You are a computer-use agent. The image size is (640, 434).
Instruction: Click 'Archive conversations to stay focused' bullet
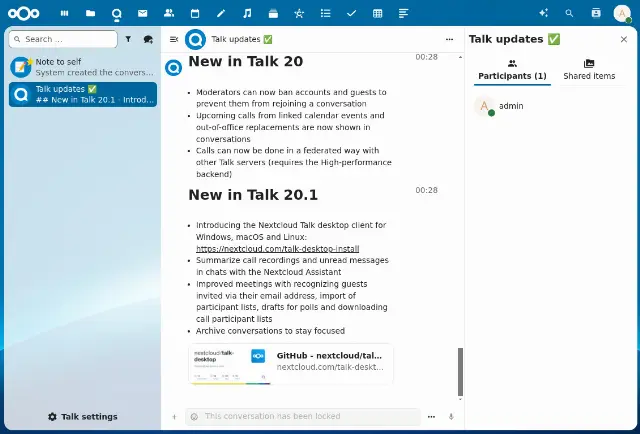point(270,331)
